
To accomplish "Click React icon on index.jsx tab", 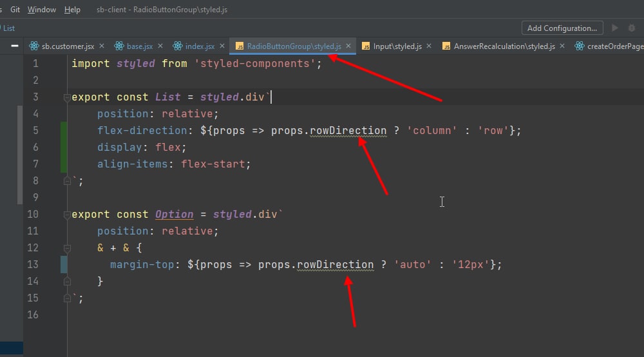I will click(x=178, y=46).
